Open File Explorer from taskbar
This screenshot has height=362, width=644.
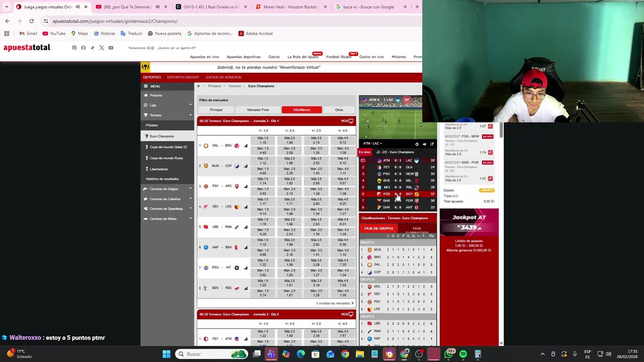tap(360, 354)
